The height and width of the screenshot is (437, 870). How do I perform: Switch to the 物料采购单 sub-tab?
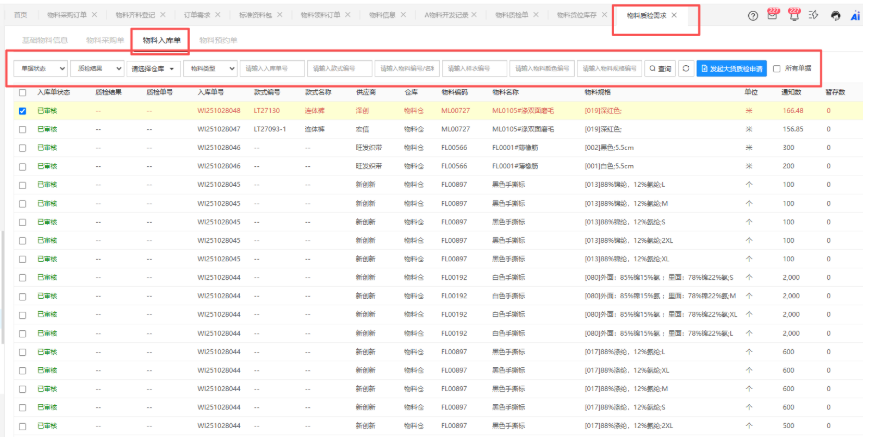click(105, 41)
